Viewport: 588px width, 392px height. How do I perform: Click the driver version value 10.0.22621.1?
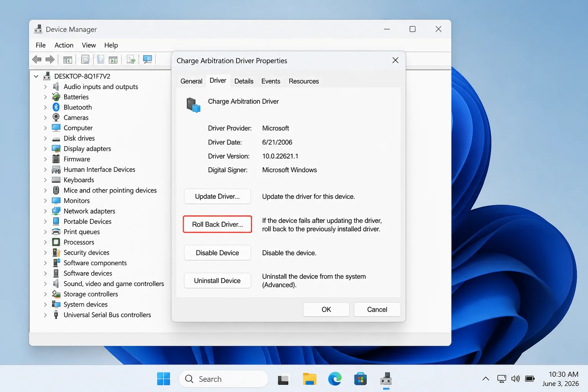point(280,156)
